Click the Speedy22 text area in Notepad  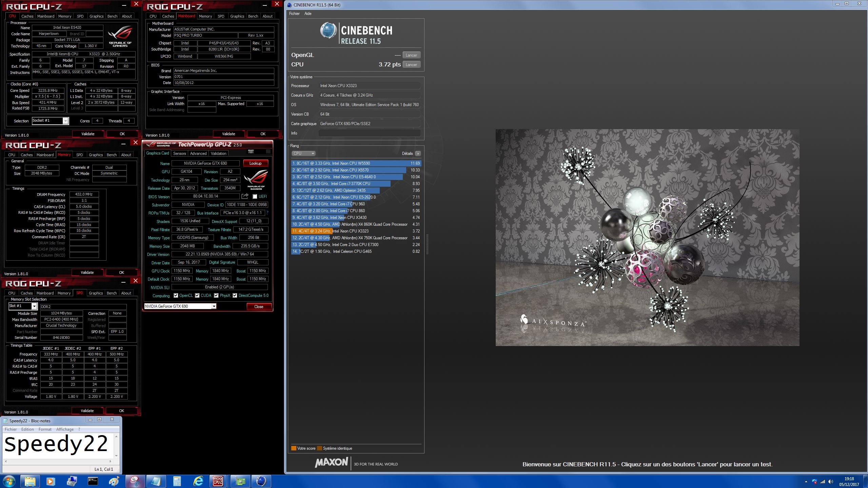click(58, 445)
